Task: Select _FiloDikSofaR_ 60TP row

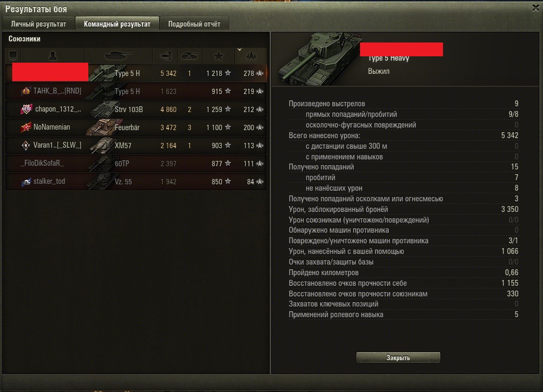Action: point(136,163)
